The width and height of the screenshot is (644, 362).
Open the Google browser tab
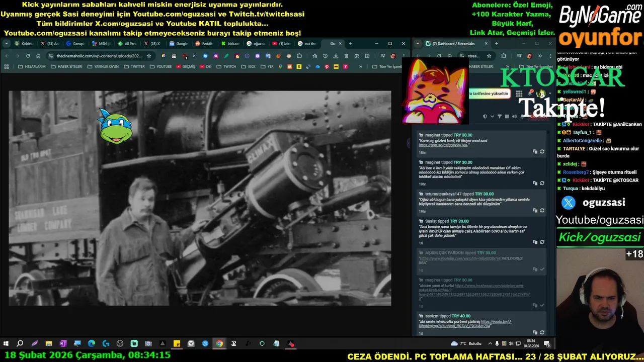[x=179, y=44]
